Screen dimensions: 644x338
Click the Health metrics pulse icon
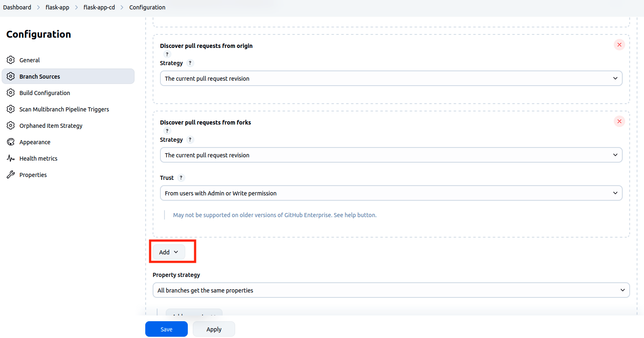(11, 158)
